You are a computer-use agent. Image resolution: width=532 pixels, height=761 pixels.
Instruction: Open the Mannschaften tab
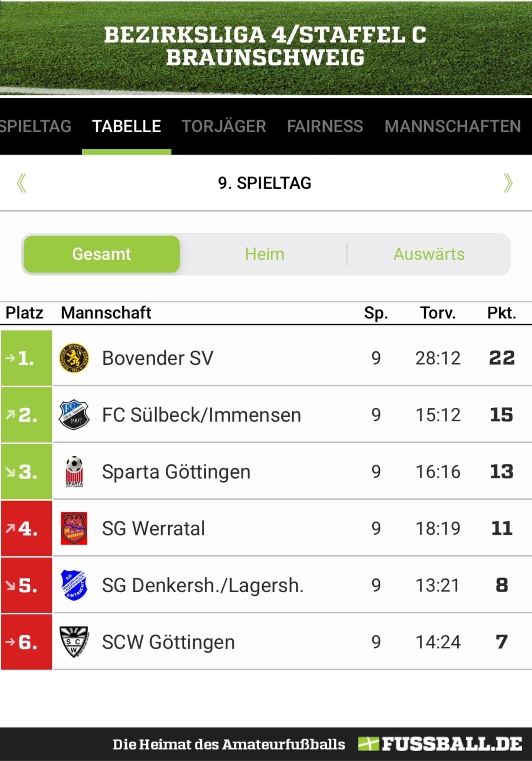[452, 126]
